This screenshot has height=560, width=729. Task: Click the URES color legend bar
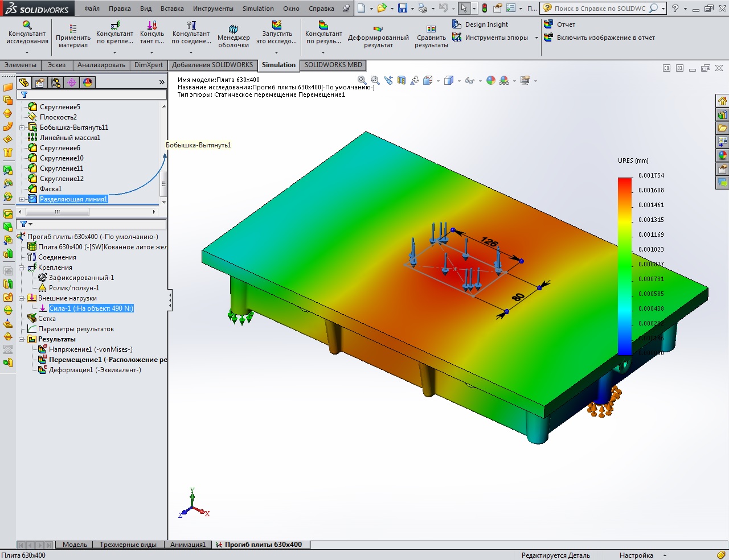tap(625, 266)
